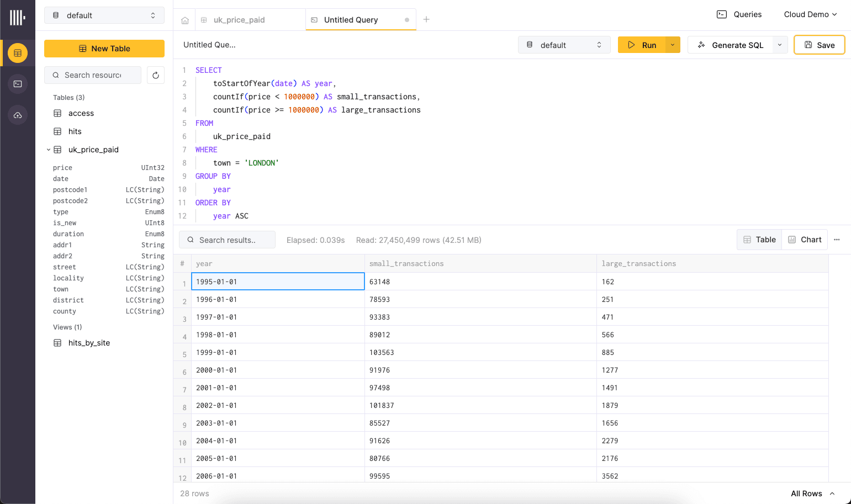This screenshot has width=851, height=504.
Task: Switch results to Table view
Action: pos(759,240)
